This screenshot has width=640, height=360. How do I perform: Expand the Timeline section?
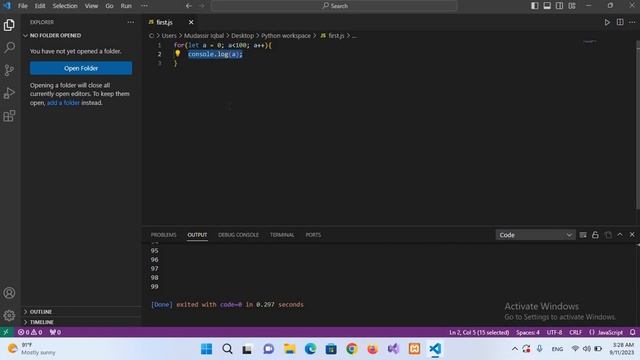[x=81, y=322]
